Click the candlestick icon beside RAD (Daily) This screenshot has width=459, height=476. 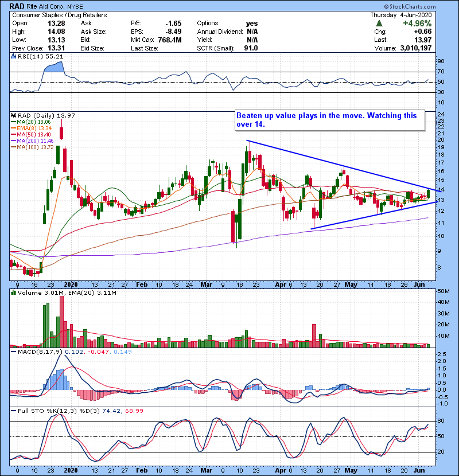pyautogui.click(x=13, y=116)
